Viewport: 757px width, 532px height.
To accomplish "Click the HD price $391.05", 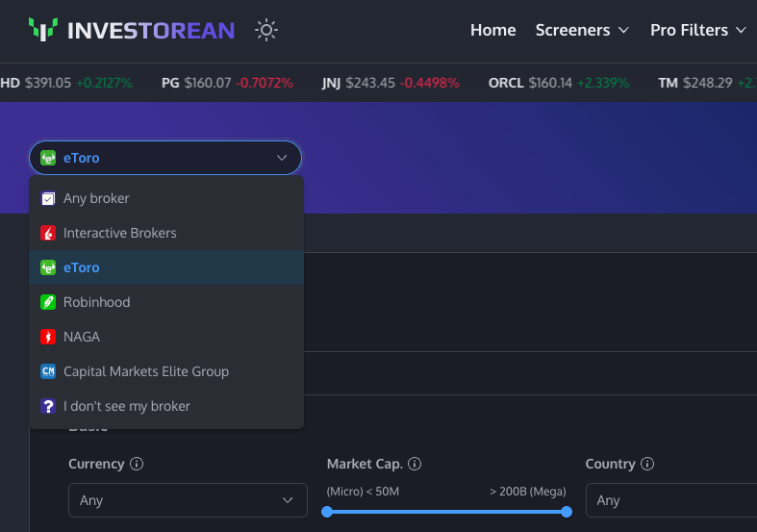I will click(48, 83).
